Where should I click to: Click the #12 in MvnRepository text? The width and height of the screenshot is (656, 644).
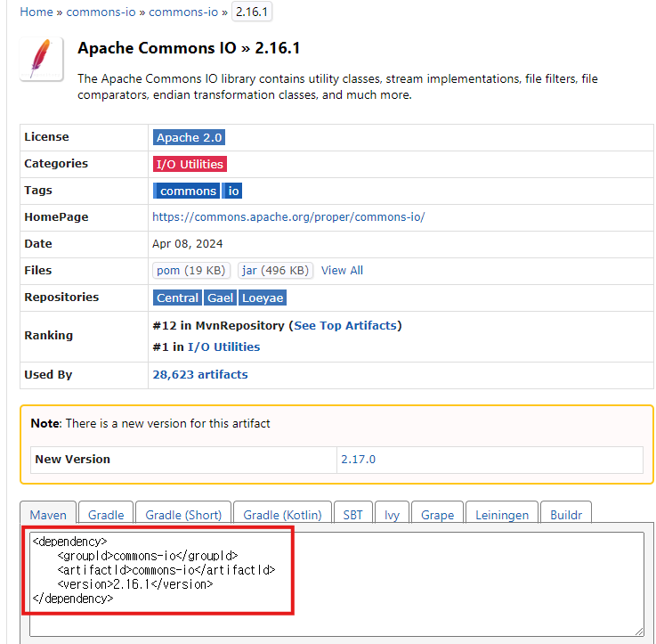coord(218,326)
